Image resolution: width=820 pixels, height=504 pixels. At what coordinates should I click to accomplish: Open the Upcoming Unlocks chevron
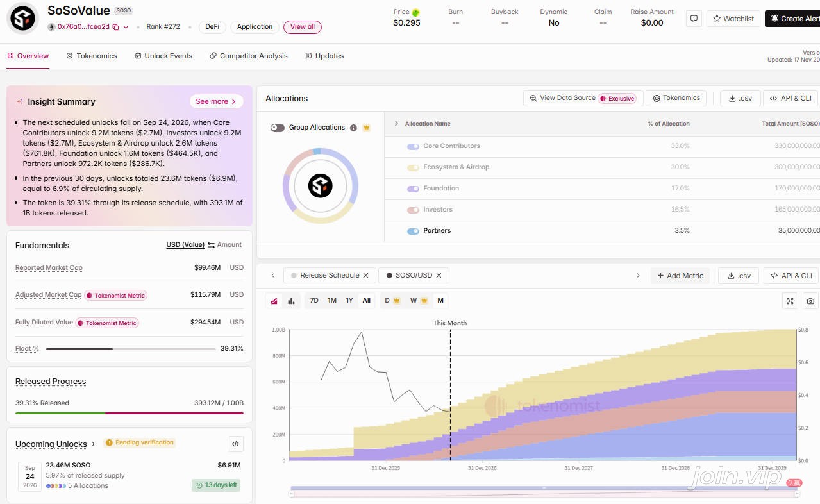[94, 444]
